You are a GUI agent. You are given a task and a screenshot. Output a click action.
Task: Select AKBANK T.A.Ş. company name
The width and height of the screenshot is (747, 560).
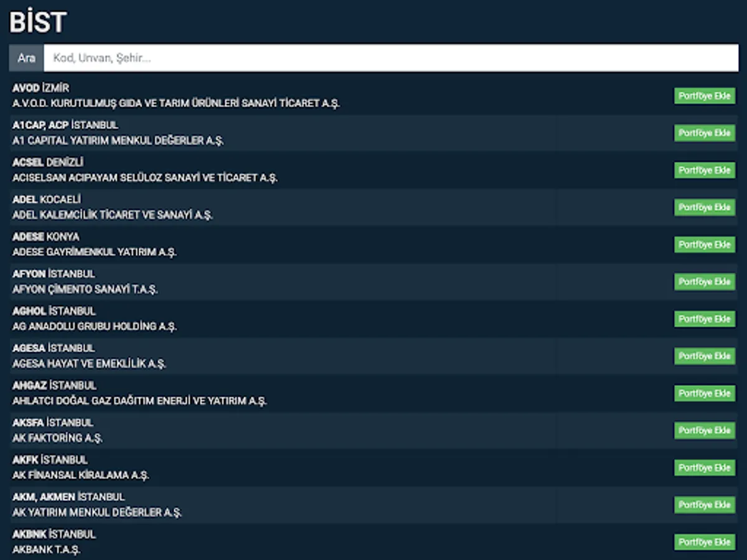47,549
